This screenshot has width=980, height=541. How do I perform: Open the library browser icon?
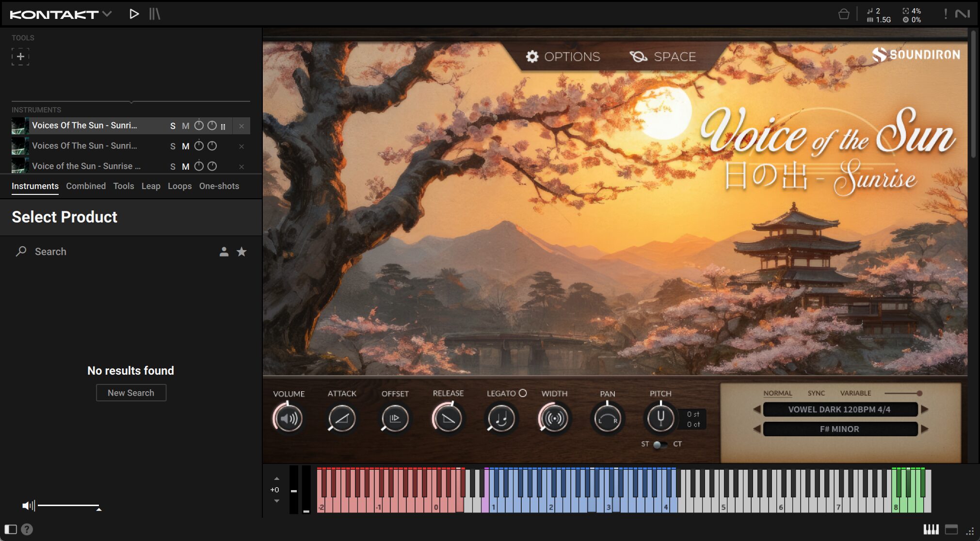[x=154, y=14]
